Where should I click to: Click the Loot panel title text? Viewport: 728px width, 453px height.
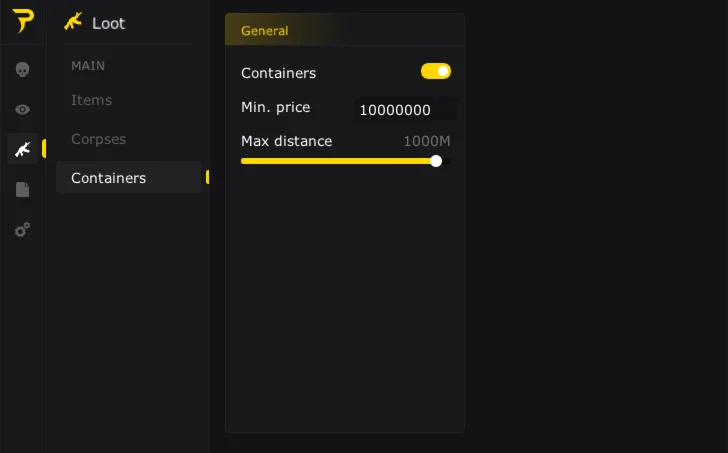click(x=108, y=23)
